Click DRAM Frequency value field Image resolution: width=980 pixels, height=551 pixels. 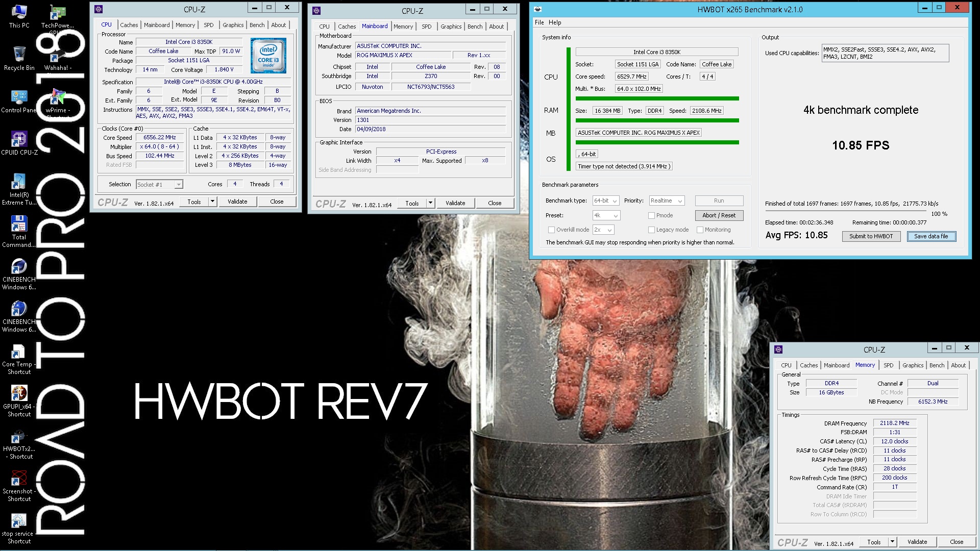point(895,423)
